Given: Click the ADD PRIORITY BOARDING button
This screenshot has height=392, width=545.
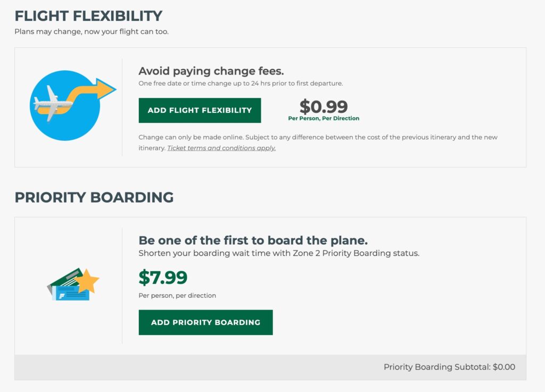Looking at the screenshot, I should (x=205, y=322).
